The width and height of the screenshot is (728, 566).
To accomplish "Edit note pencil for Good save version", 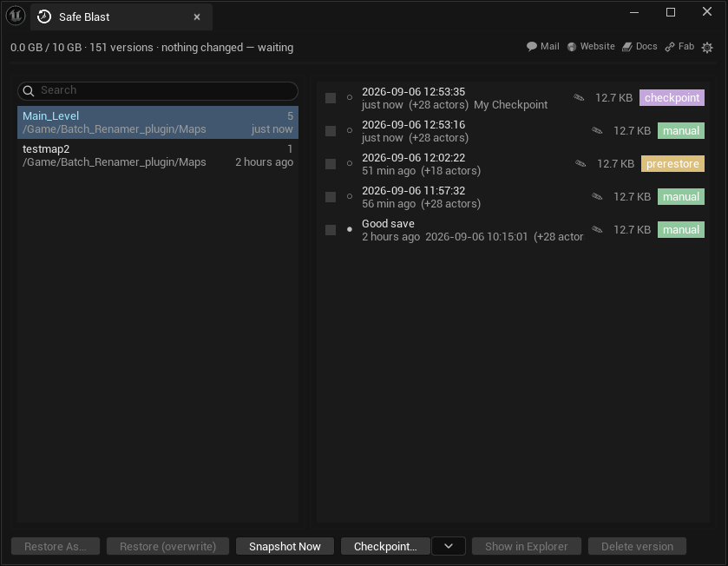I will [x=597, y=229].
